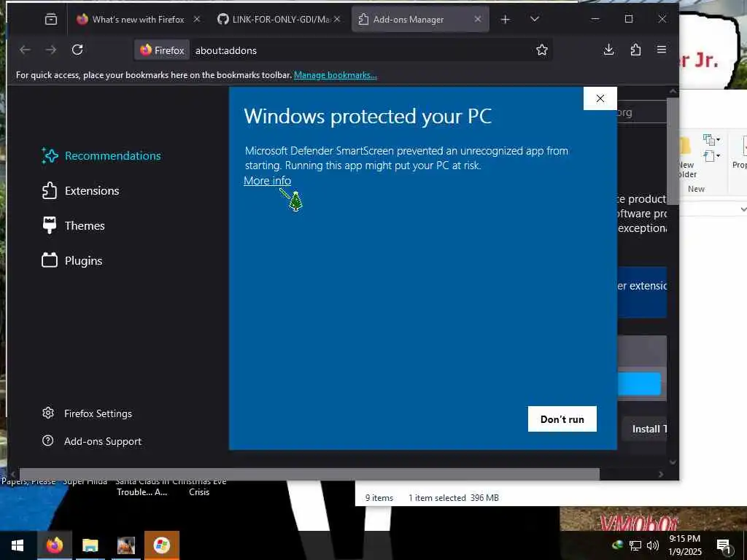Viewport: 747px width, 560px height.
Task: Expand the list all tabs dropdown
Action: [535, 19]
